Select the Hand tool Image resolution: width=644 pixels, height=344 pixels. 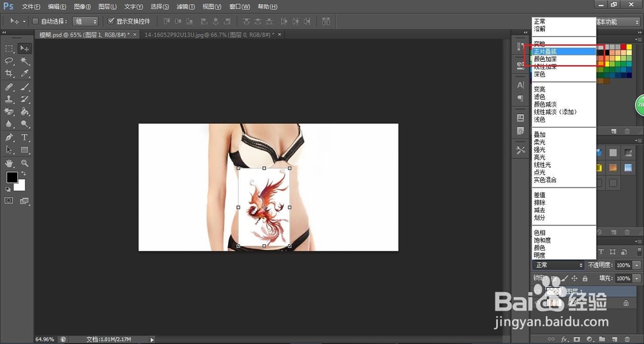(8, 163)
